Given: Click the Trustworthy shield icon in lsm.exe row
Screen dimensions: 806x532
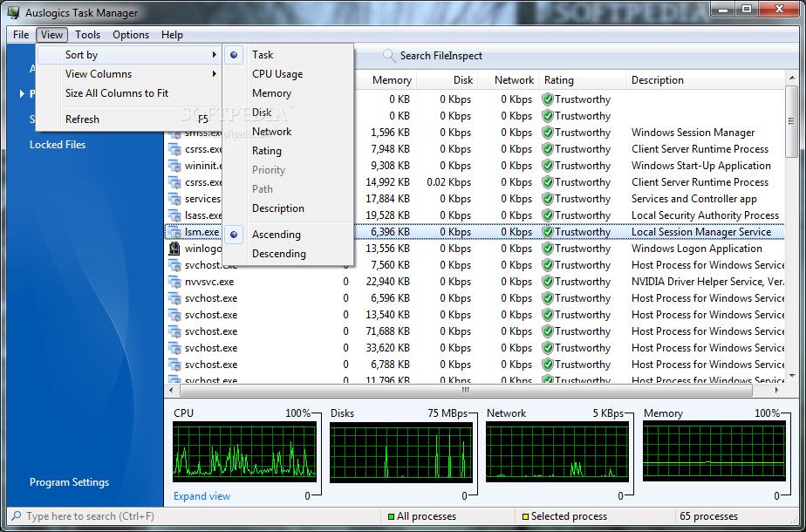Looking at the screenshot, I should 548,232.
